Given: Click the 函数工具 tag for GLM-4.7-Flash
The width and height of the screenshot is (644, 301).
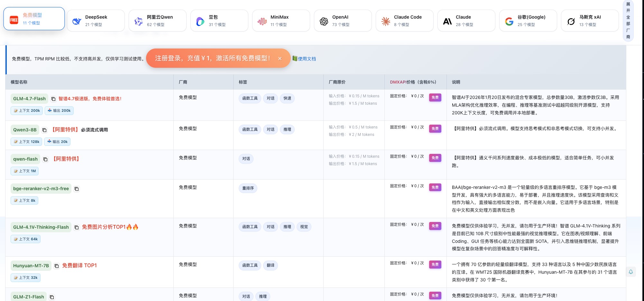Looking at the screenshot, I should point(250,98).
